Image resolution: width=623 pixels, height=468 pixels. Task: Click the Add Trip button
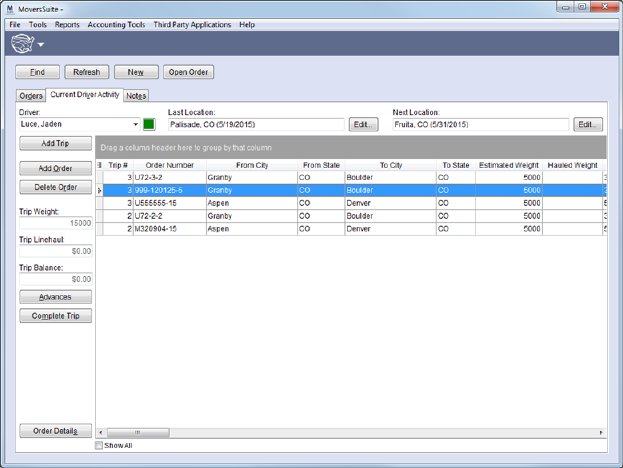pos(55,144)
